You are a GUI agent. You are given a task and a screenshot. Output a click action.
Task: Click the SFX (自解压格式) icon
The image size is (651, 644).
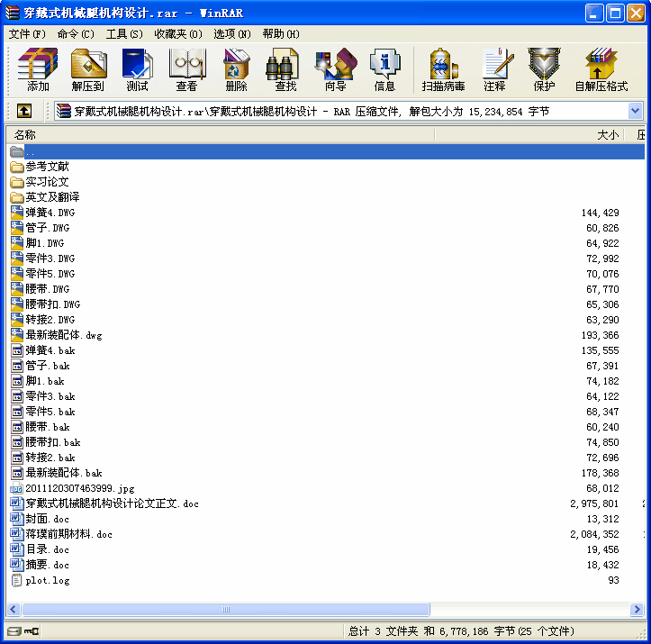pyautogui.click(x=601, y=69)
